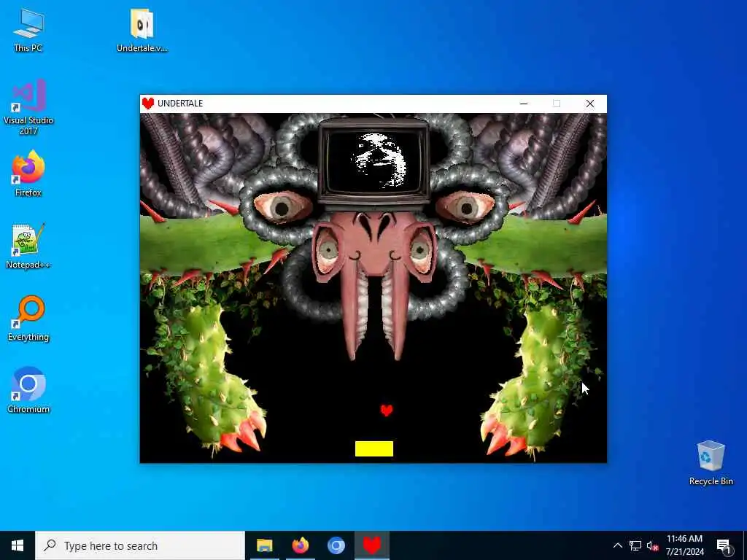Click the red heart in Undertale title bar
Viewport: 747px width, 560px height.
[148, 104]
